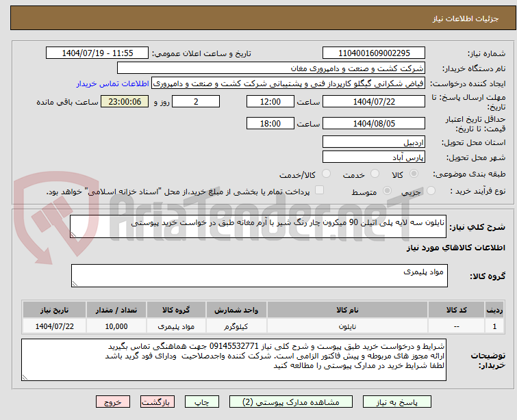Click the پاسخ به نیاز button
Screen dimensions: 517x420
point(397,402)
